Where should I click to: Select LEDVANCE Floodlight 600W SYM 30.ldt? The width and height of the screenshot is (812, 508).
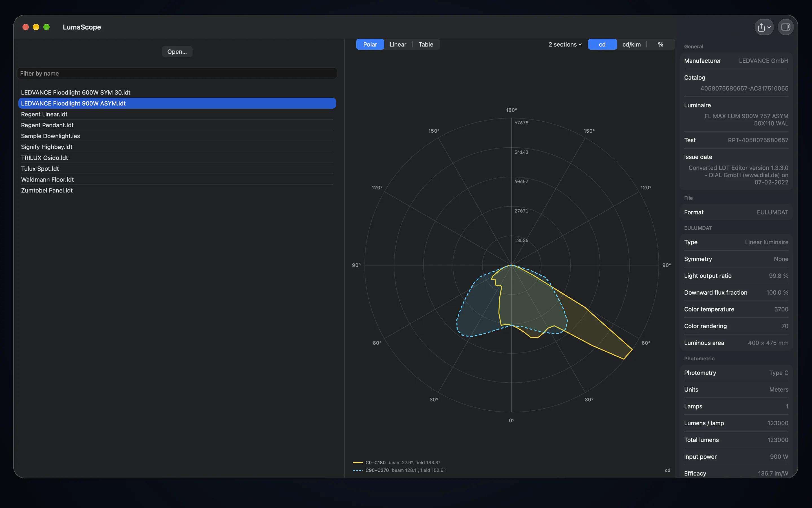point(177,92)
